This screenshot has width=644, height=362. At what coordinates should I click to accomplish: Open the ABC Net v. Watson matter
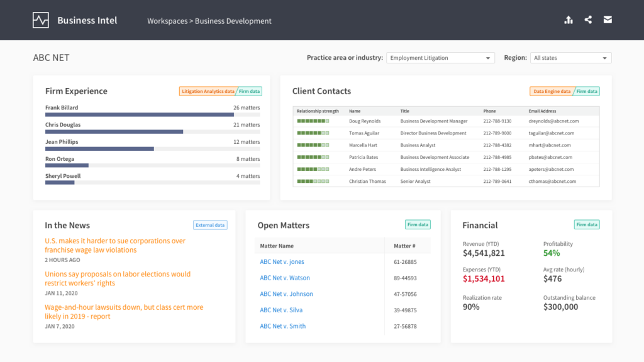(285, 278)
